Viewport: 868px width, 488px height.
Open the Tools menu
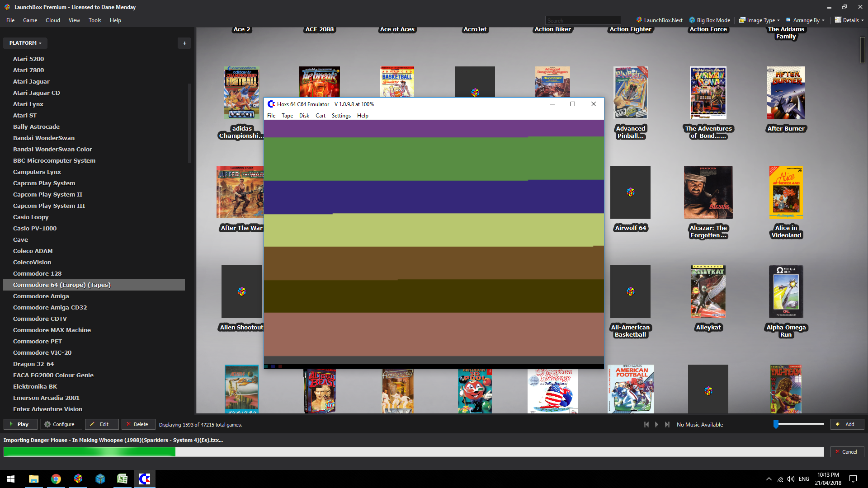(95, 20)
